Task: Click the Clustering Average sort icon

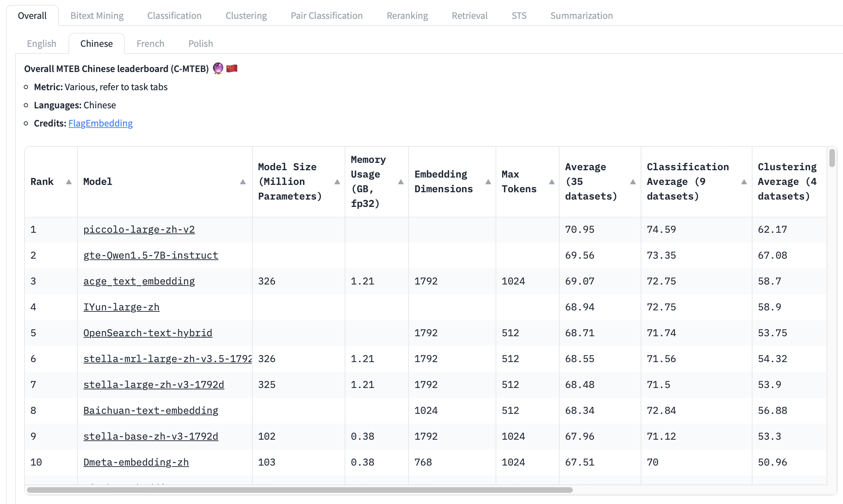Action: point(822,181)
